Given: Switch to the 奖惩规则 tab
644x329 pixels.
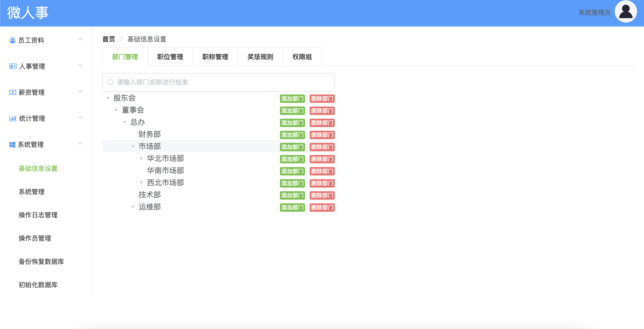Looking at the screenshot, I should coord(260,57).
